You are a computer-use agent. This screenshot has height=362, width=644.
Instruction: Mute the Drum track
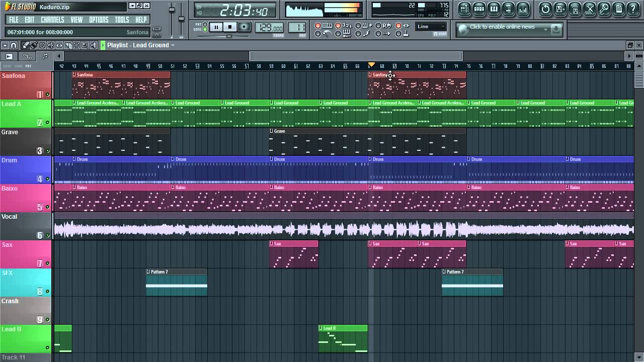[x=48, y=178]
